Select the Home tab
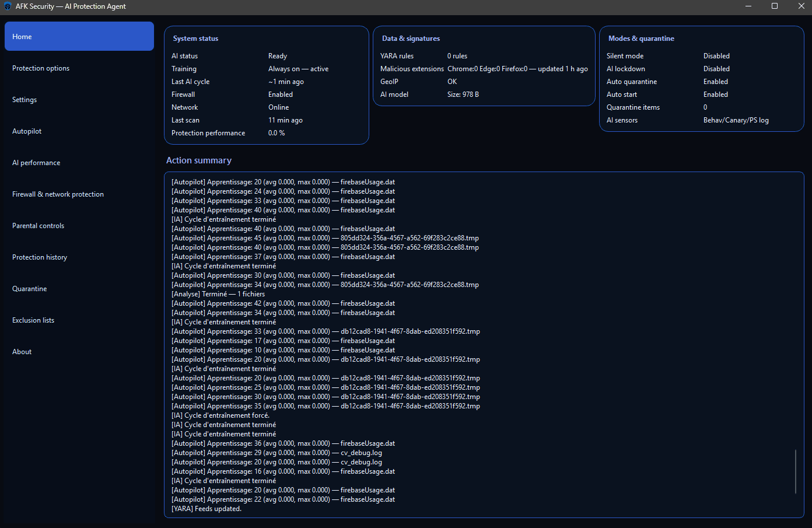Screen dimensions: 812x528 (22, 36)
